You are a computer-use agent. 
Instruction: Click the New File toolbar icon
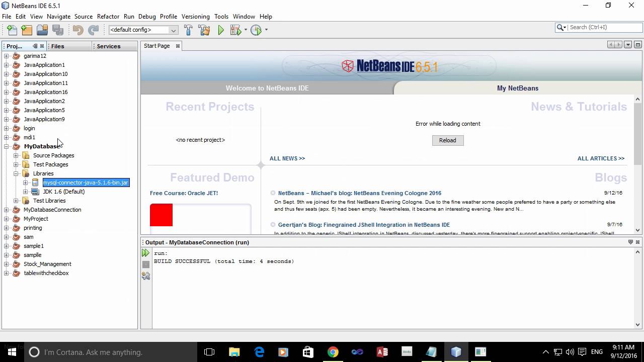click(11, 30)
